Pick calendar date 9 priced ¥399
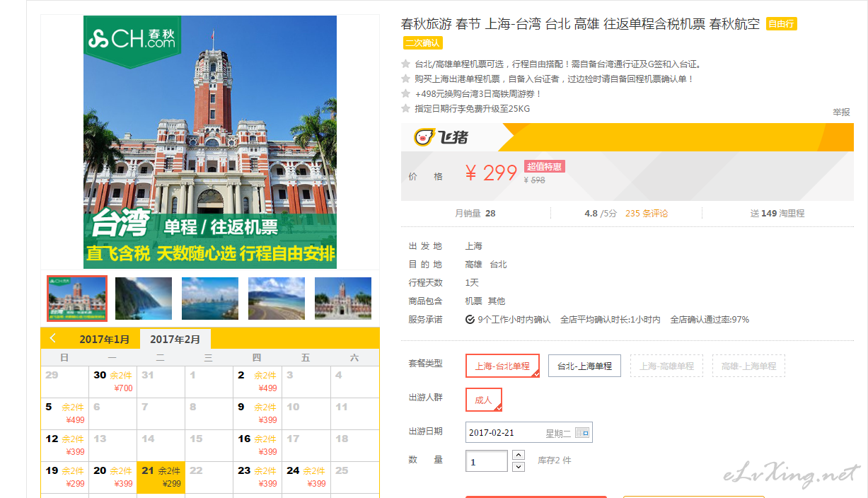 pyautogui.click(x=257, y=413)
